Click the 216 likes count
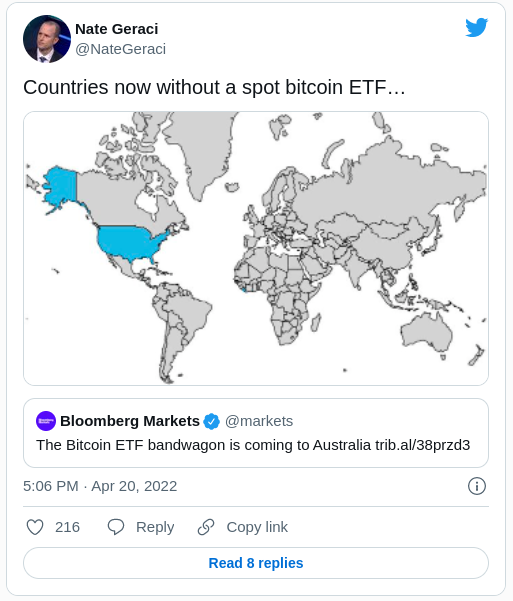The image size is (513, 601). coord(67,527)
